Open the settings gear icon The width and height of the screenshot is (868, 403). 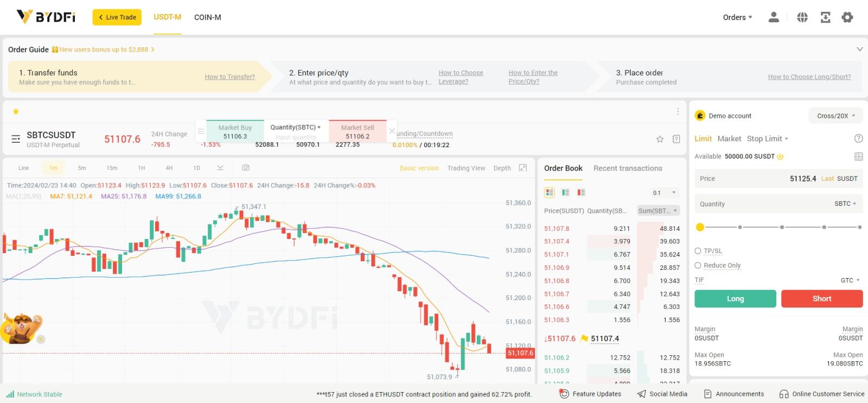pos(847,17)
